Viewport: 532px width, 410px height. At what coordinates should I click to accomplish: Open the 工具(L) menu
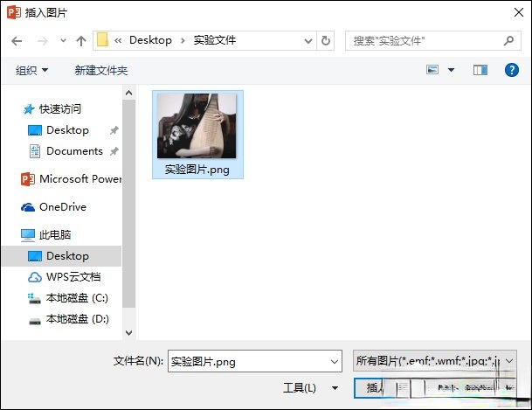pyautogui.click(x=310, y=387)
